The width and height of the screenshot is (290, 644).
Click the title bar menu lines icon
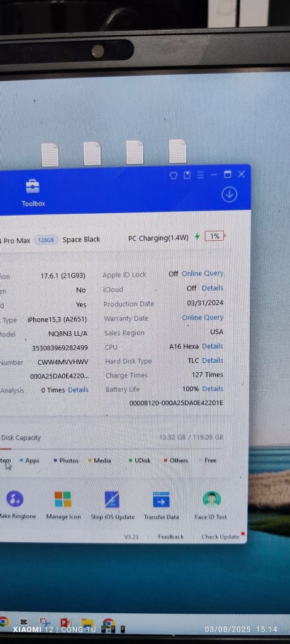tap(201, 175)
